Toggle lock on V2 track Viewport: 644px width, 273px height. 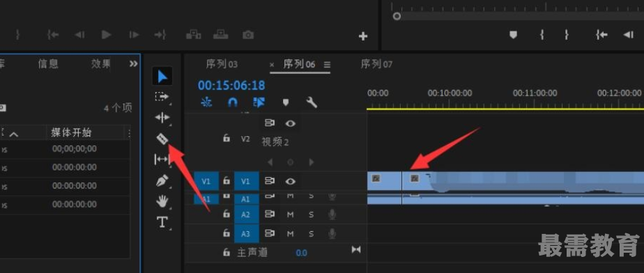(227, 138)
